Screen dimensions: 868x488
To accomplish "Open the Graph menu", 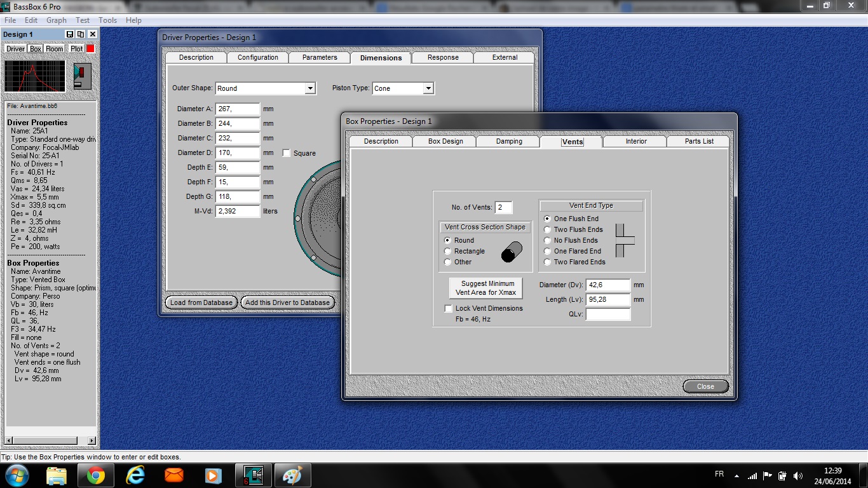I will tap(57, 20).
